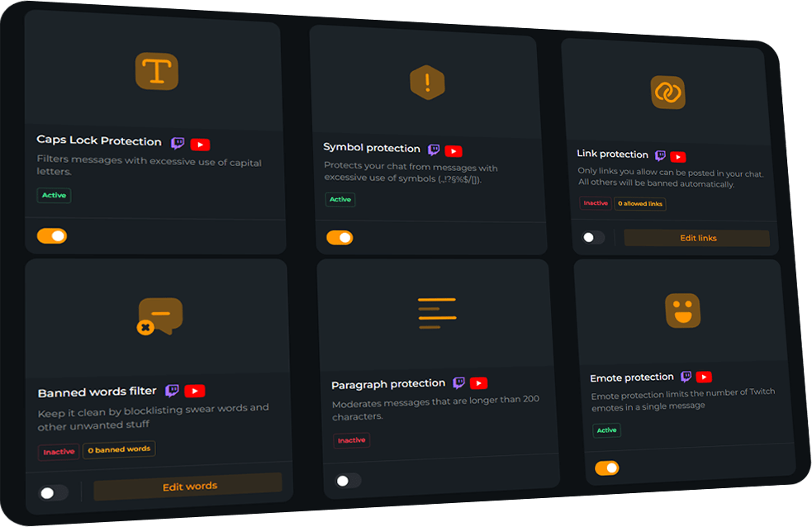Click the Symbol protection exclamation hexagon icon

click(427, 83)
